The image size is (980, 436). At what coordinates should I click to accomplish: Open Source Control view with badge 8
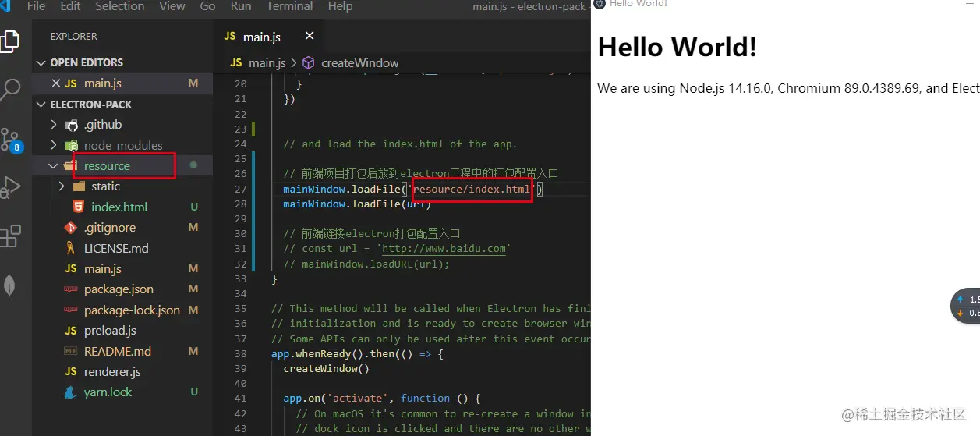coord(10,139)
